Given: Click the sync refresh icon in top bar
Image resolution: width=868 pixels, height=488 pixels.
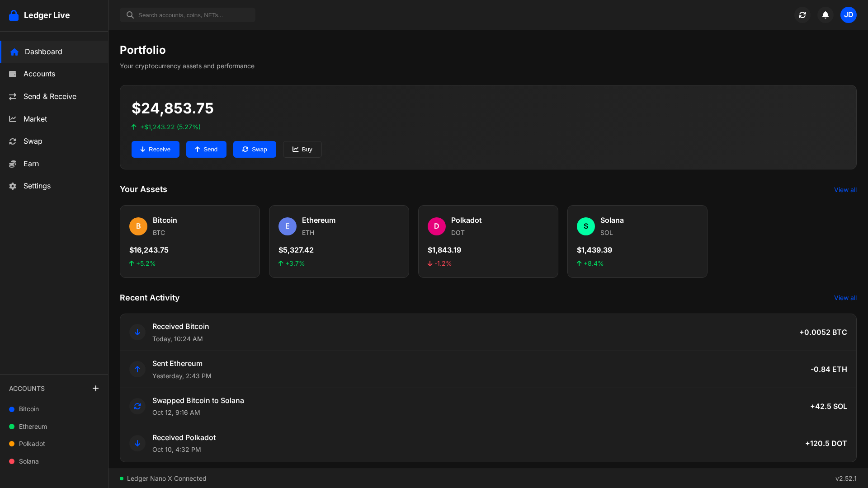Looking at the screenshot, I should tap(802, 15).
